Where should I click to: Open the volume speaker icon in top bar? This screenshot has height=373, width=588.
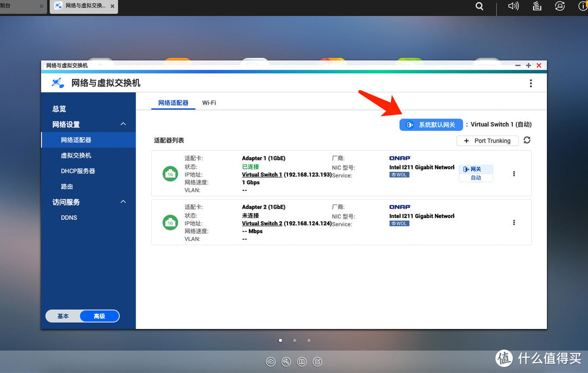[x=513, y=6]
